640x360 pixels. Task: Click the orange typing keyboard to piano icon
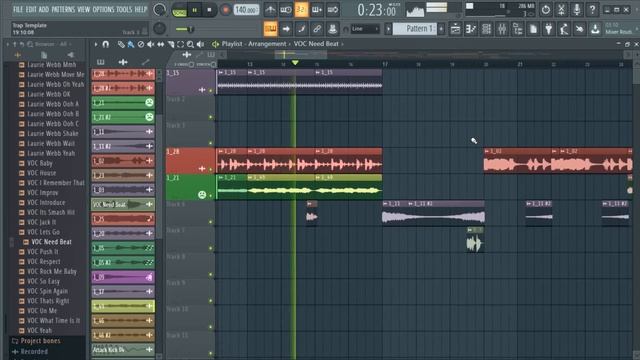[270, 29]
